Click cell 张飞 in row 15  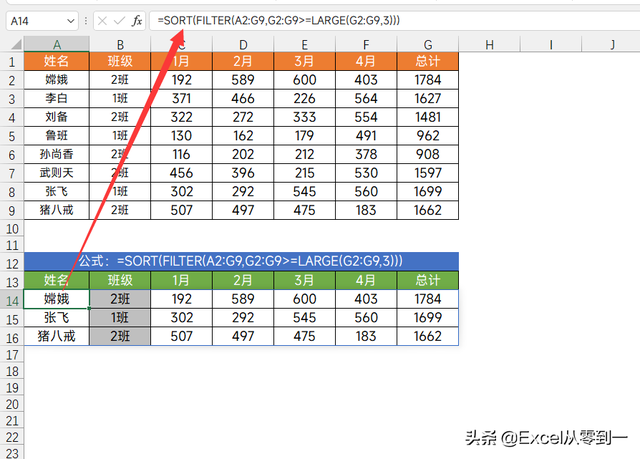[57, 317]
